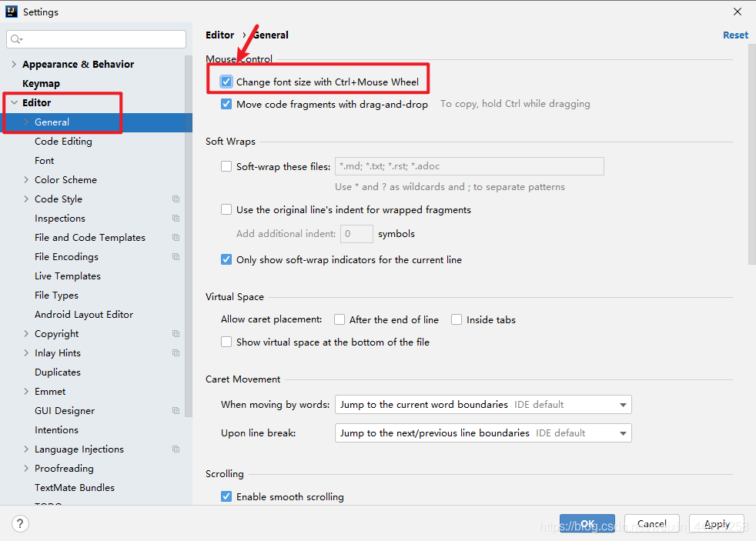Open Code Editing settings page
This screenshot has height=541, width=756.
tap(63, 141)
